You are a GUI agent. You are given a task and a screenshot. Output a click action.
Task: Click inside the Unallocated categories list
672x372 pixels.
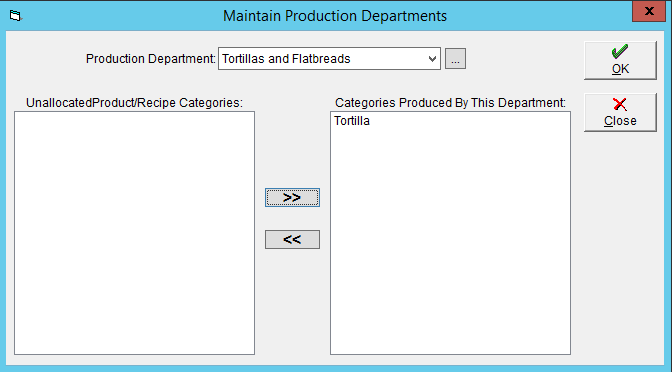(135, 233)
